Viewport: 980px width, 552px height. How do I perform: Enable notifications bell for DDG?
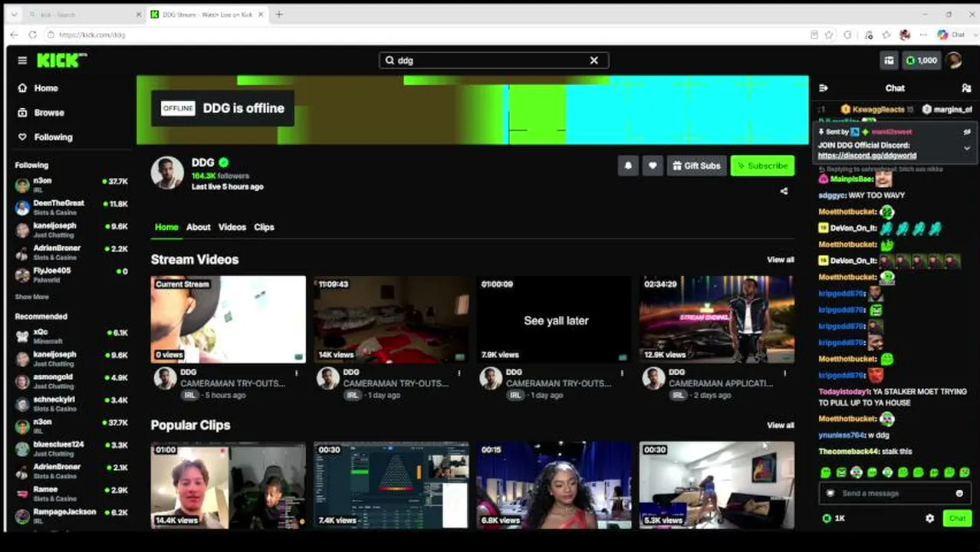pyautogui.click(x=628, y=166)
